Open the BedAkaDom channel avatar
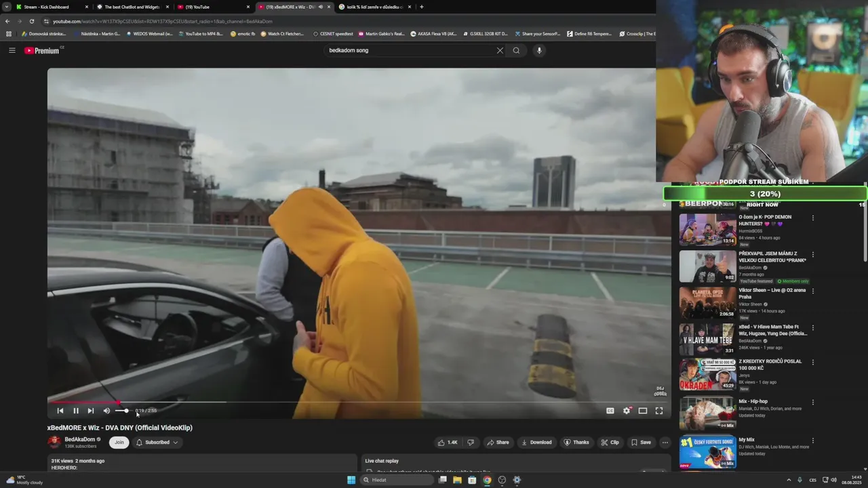Image resolution: width=868 pixels, height=488 pixels. pos(54,442)
